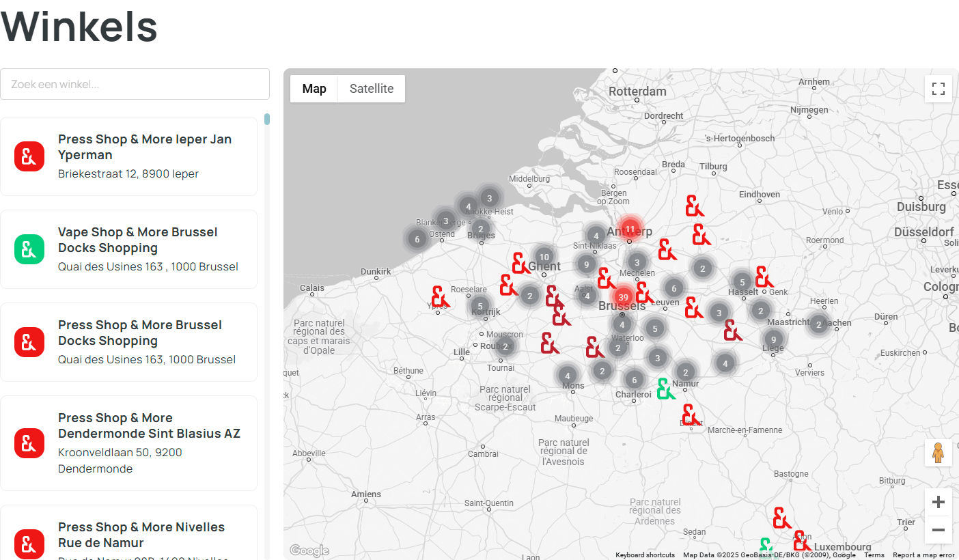Click the red ampersand marker near Ypres
This screenshot has height=560, width=959.
(441, 296)
